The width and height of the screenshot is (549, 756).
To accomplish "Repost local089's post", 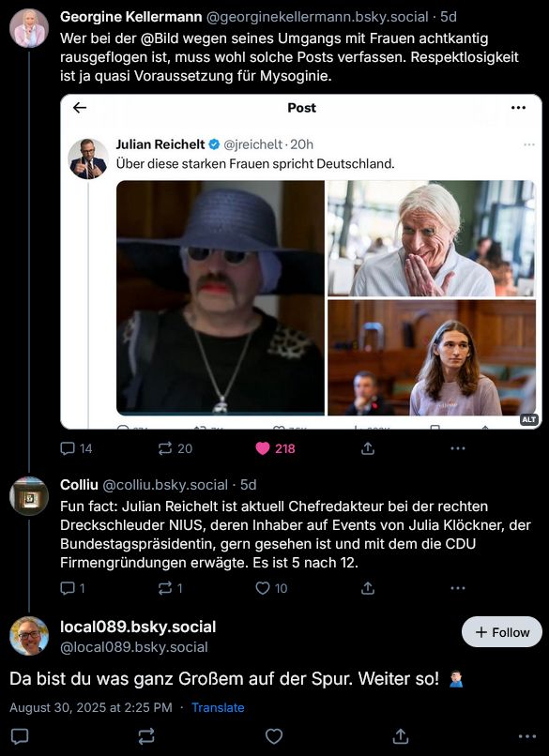I will tap(147, 737).
